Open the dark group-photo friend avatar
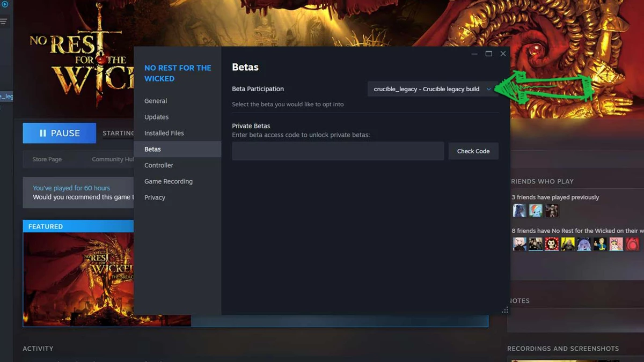This screenshot has width=644, height=362. tap(536, 245)
